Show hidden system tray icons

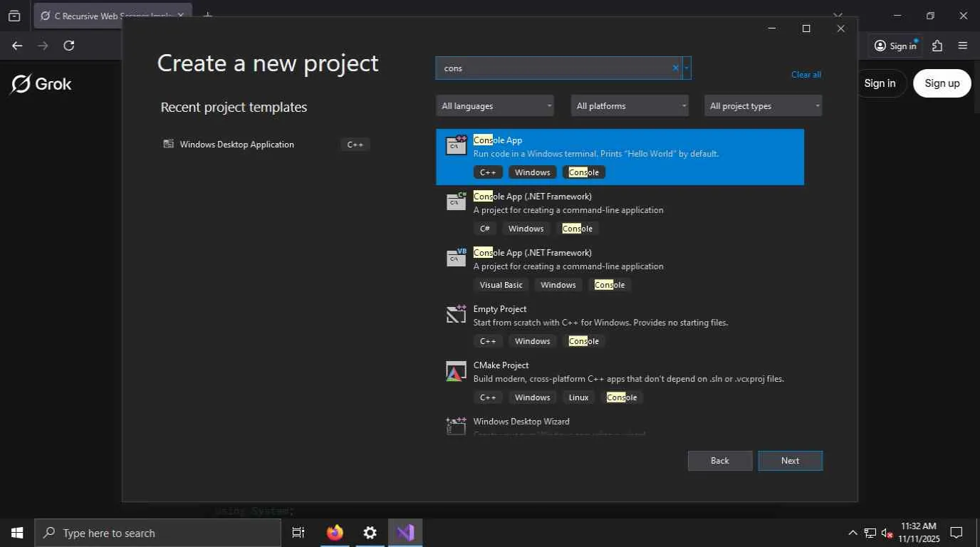853,533
